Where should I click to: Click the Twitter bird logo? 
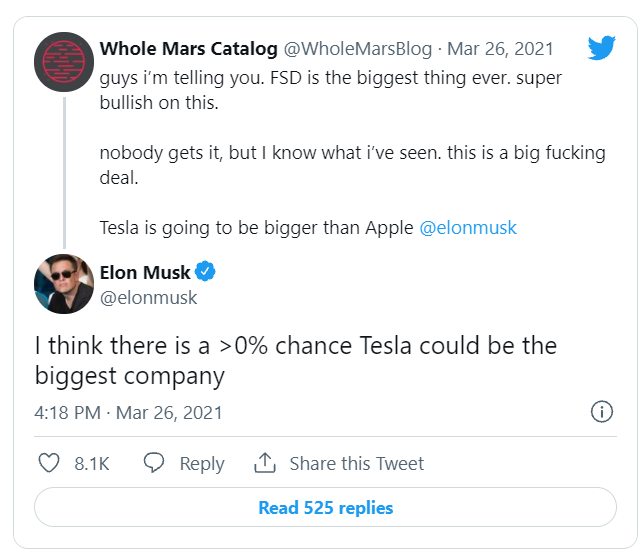point(601,47)
